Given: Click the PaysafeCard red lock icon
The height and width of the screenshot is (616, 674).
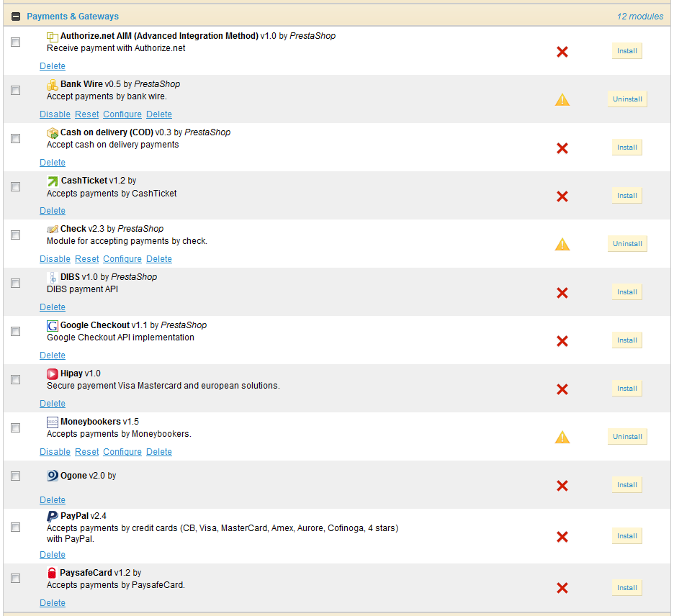Looking at the screenshot, I should click(x=52, y=573).
